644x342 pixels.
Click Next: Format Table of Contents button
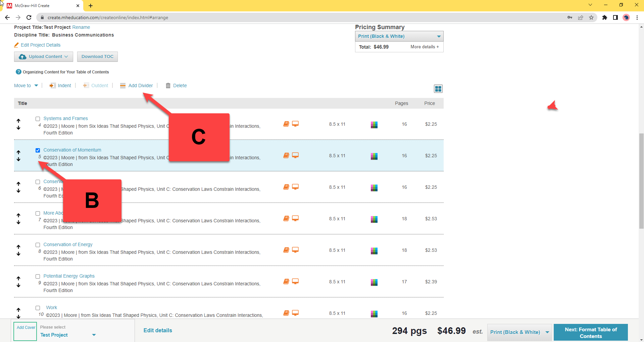(x=590, y=333)
